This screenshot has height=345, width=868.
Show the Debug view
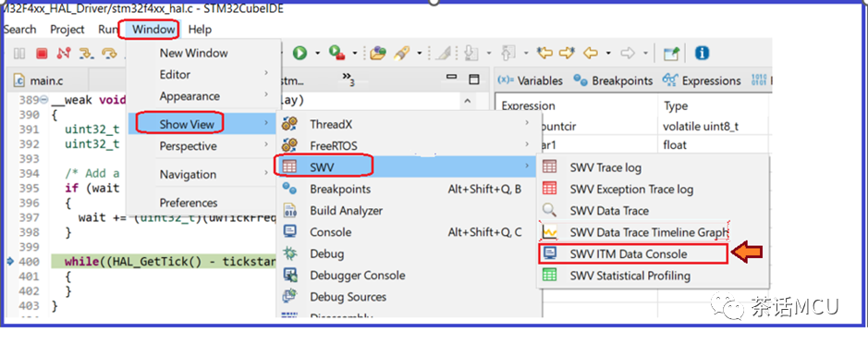click(407, 253)
